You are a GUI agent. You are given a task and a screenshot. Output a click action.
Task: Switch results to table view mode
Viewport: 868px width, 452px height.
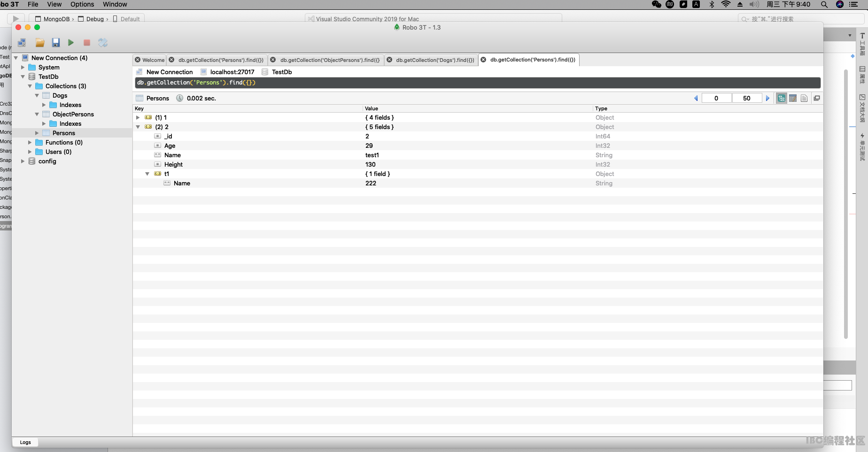(x=793, y=98)
